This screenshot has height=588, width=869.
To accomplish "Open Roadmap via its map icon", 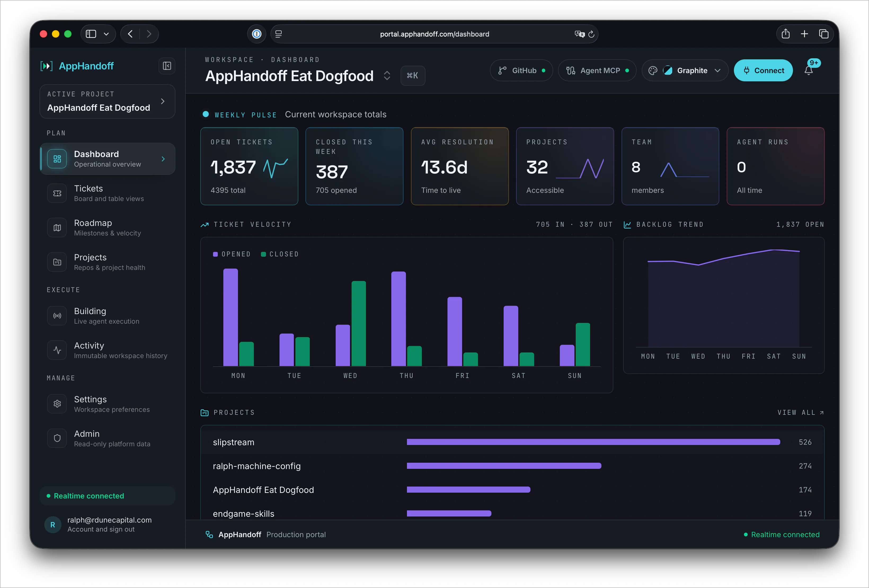I will [x=57, y=228].
